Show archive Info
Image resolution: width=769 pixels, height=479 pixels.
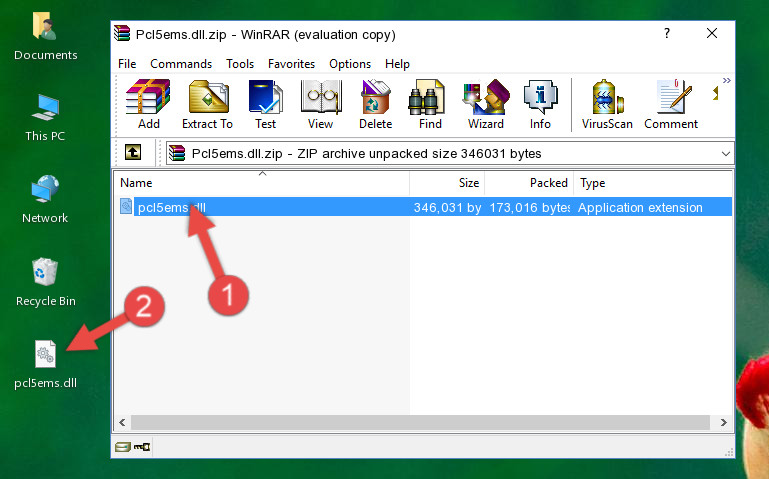[x=540, y=104]
